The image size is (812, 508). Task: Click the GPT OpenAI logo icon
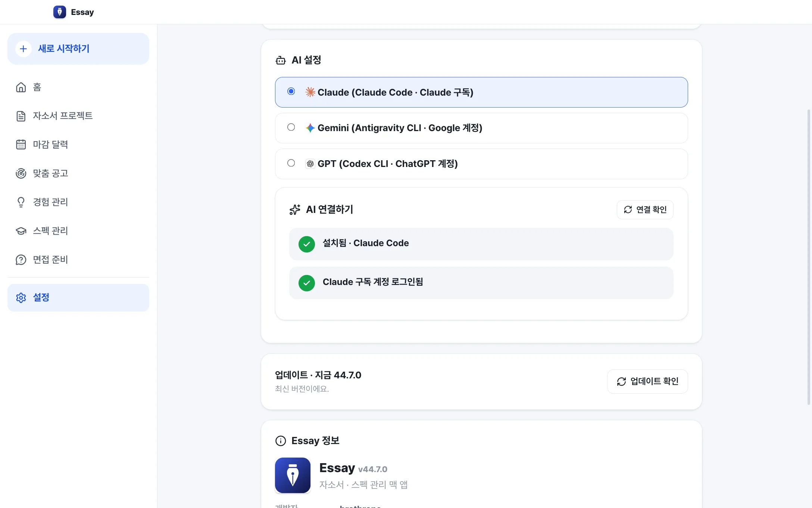click(310, 164)
